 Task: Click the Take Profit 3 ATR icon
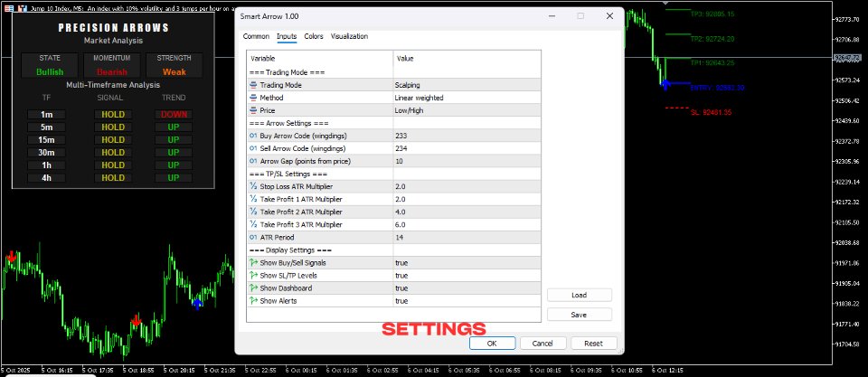coord(253,225)
